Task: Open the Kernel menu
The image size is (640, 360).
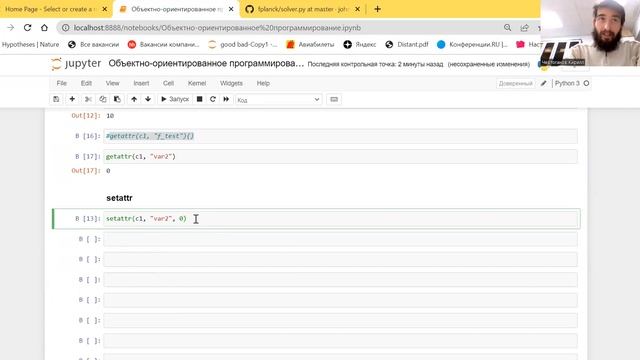Action: click(x=197, y=83)
